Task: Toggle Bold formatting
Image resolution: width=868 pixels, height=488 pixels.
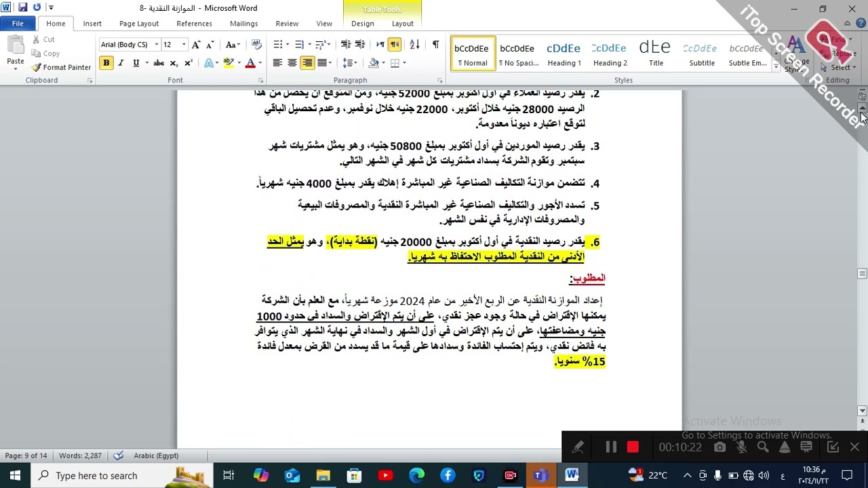Action: click(x=106, y=63)
